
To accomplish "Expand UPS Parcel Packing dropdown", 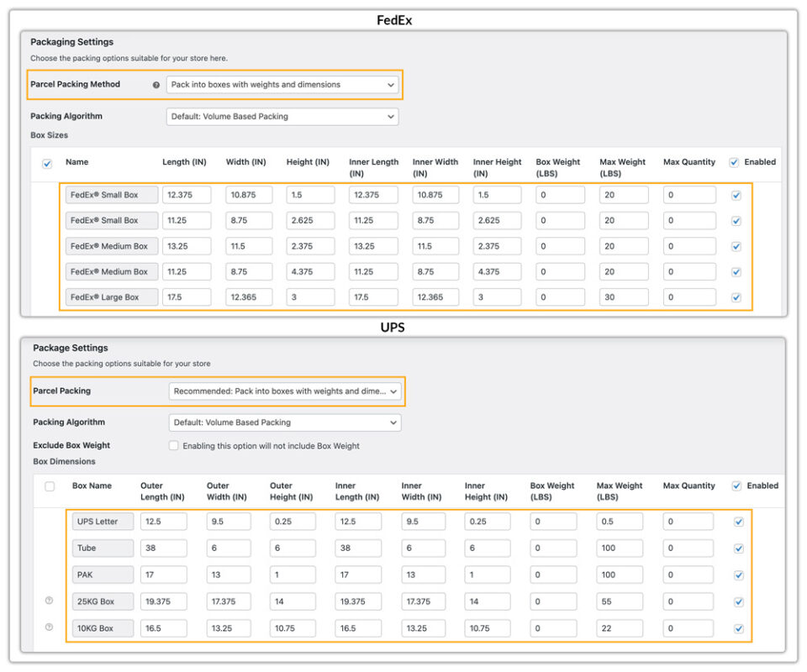I will coord(284,391).
